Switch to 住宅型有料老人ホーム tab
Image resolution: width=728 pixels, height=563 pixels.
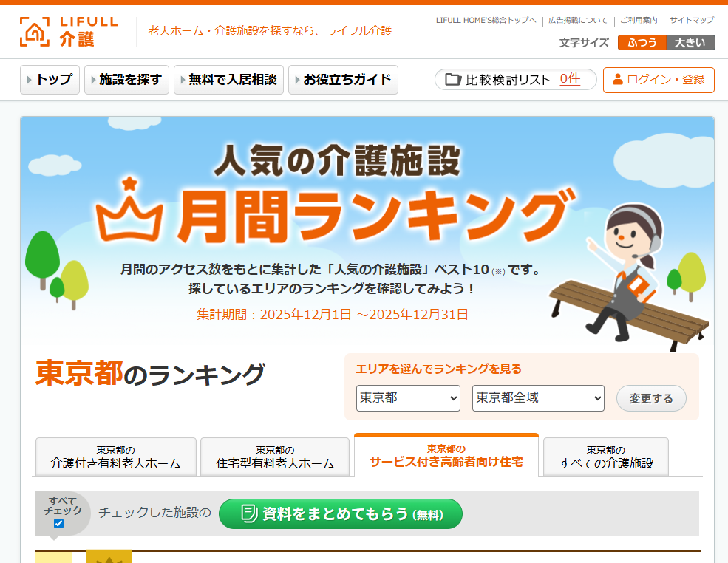tap(275, 458)
